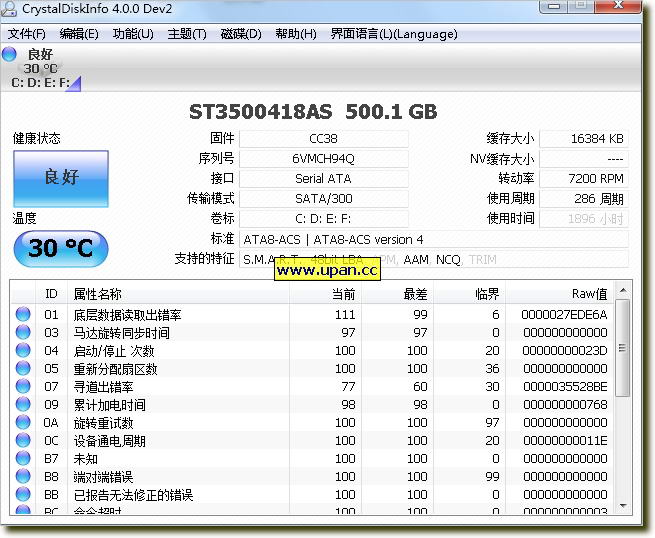Click the power-on hours field 1896 小时
Image resolution: width=655 pixels, height=538 pixels.
tap(584, 219)
